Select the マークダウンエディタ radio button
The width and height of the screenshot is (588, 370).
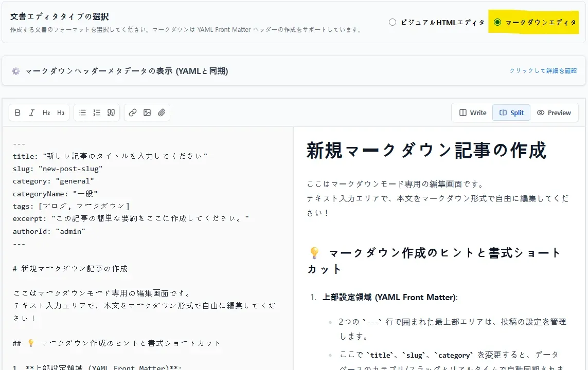click(497, 22)
